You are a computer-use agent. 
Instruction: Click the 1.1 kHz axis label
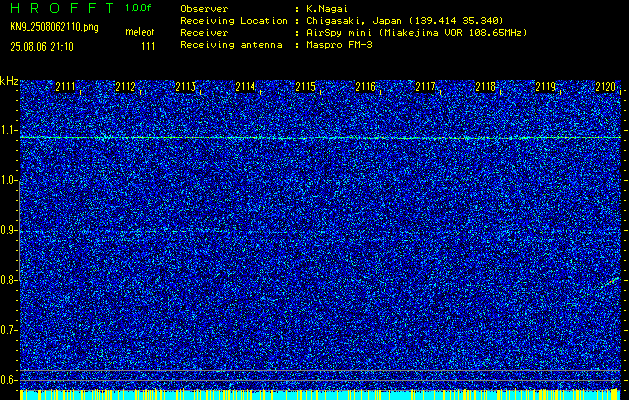click(8, 130)
